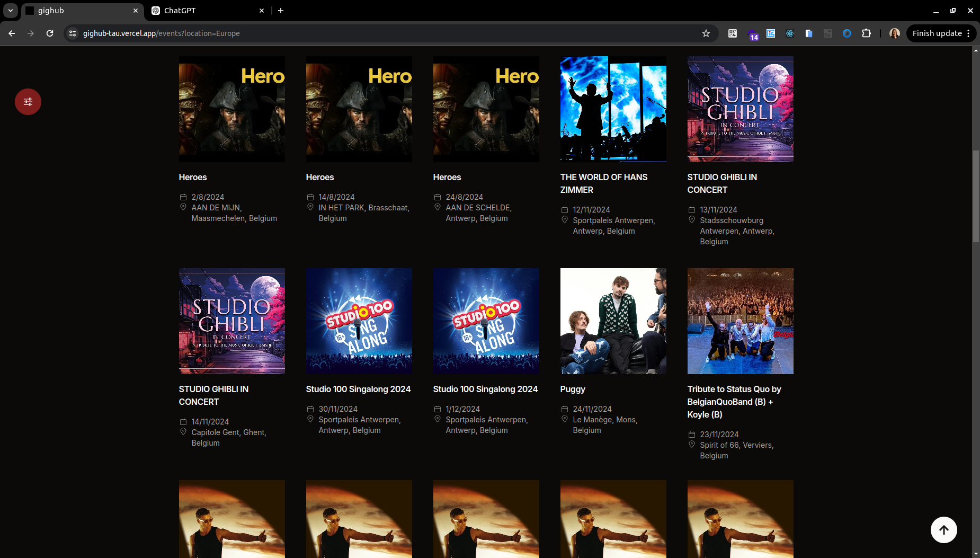Image resolution: width=980 pixels, height=558 pixels.
Task: Click location AAN DE SCHELDE, Antwerp
Action: coord(479,213)
